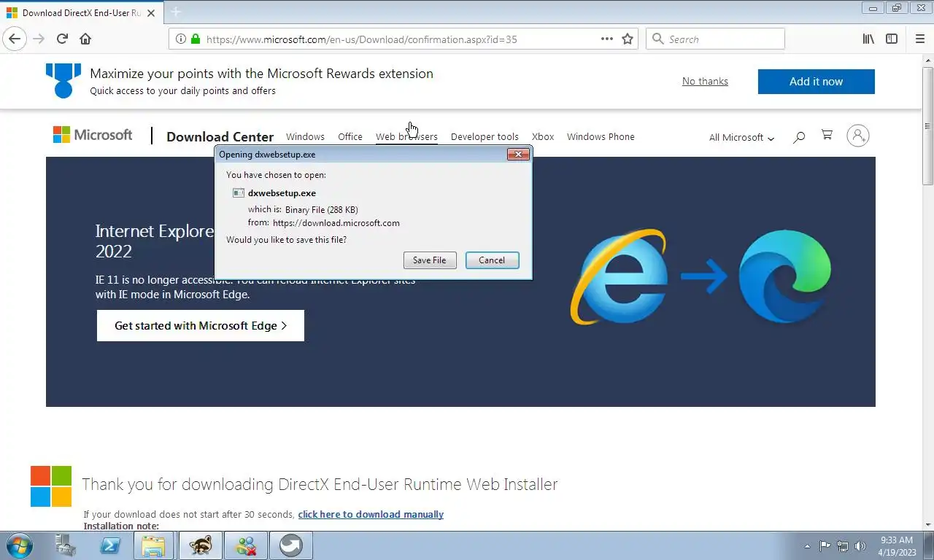Click the Microsoft site search magnifier

[799, 136]
